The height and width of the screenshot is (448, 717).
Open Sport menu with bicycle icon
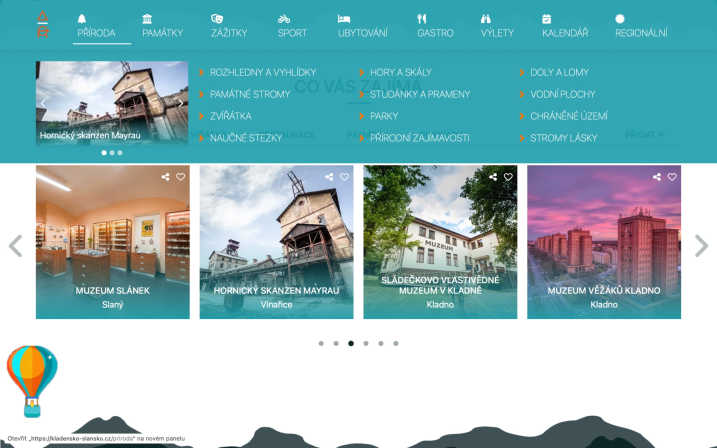(x=292, y=26)
